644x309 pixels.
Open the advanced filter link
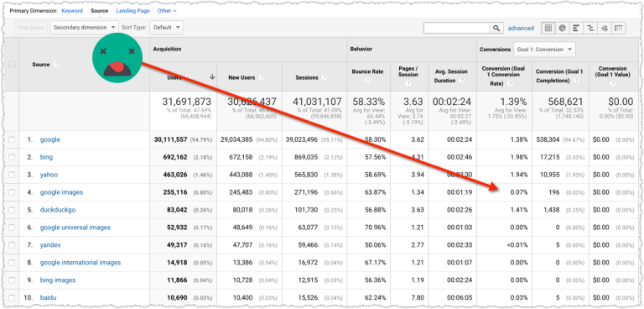521,29
